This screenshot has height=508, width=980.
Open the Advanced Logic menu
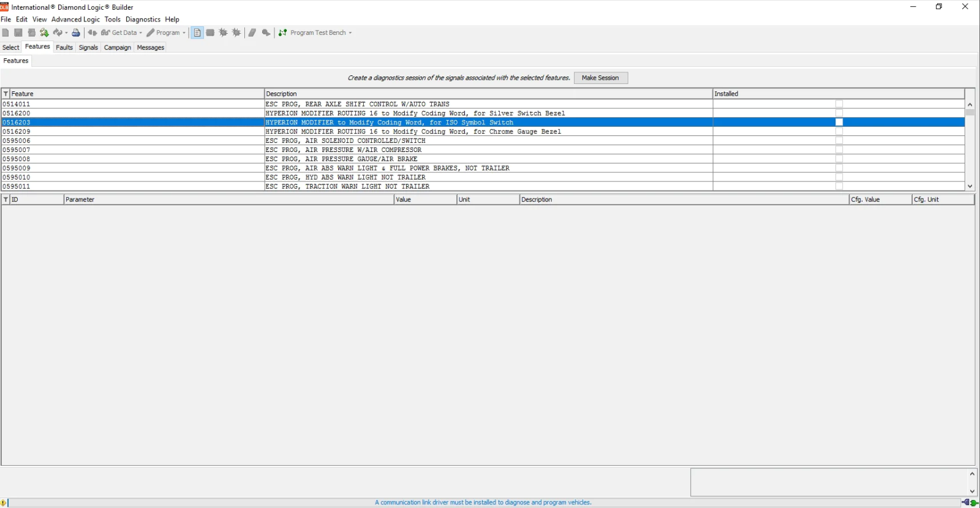75,20
